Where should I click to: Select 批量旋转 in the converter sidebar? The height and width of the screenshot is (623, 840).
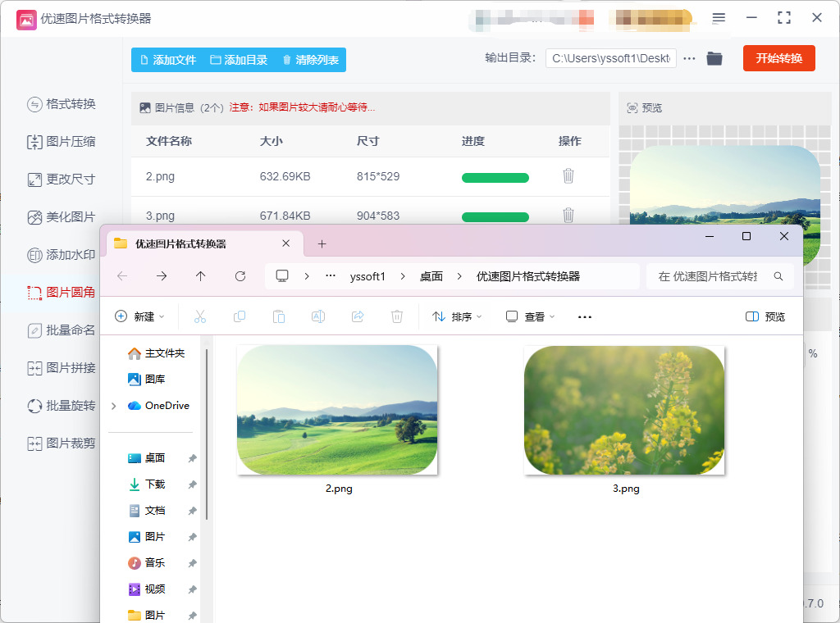pos(62,406)
